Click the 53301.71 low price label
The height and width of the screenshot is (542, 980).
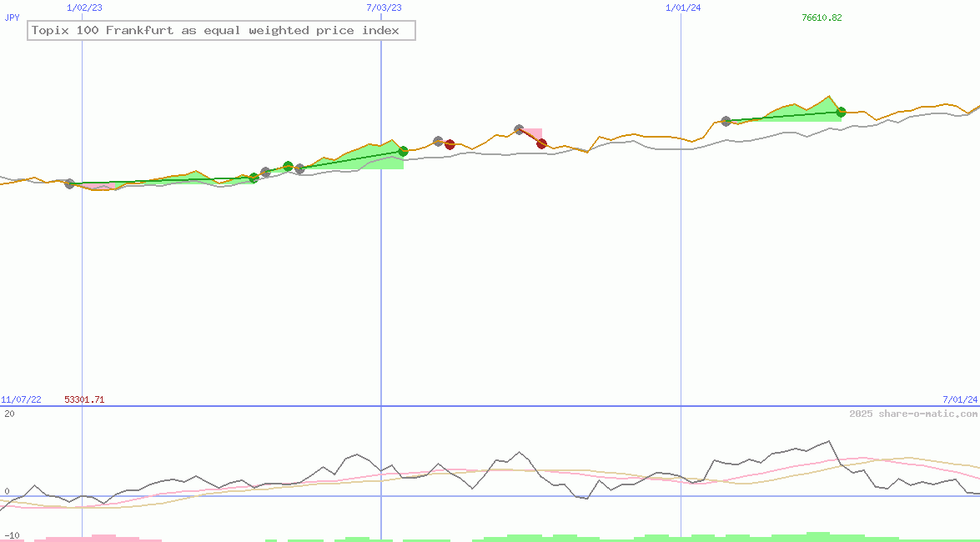(84, 399)
